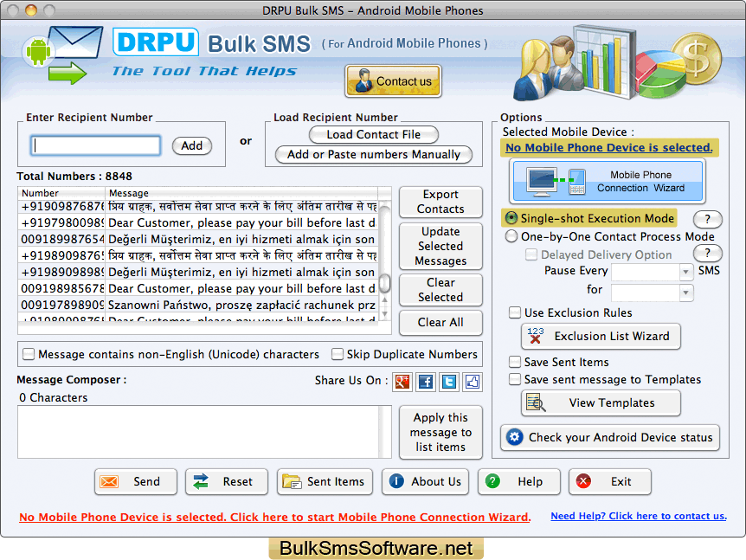Click the gear icon for Android Device status
Screen dimensions: 746x560
pos(514,437)
